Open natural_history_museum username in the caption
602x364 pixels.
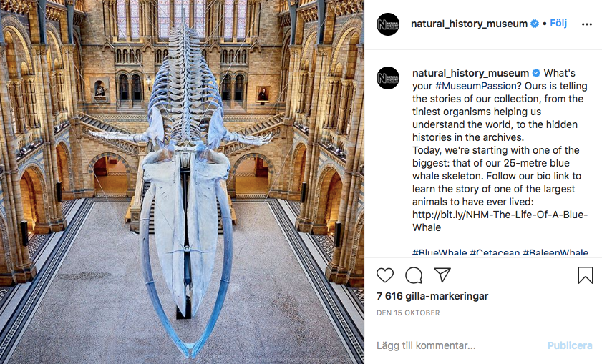click(x=470, y=73)
